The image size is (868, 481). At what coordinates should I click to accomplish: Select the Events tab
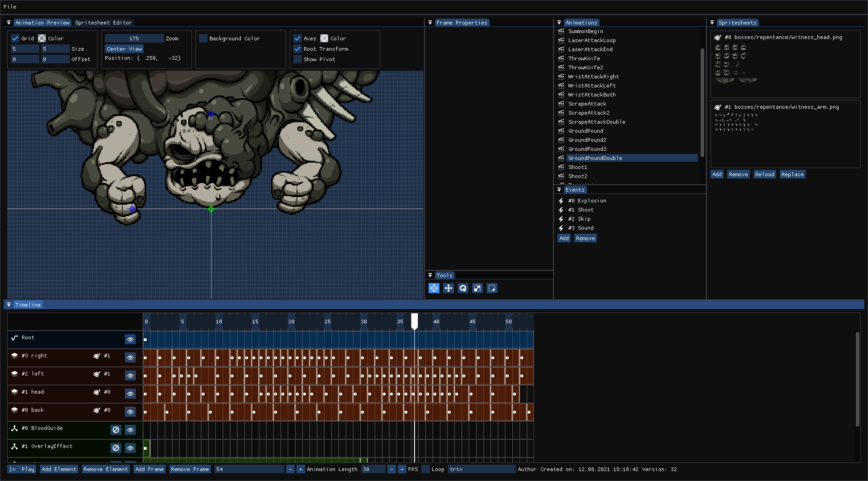pos(575,190)
